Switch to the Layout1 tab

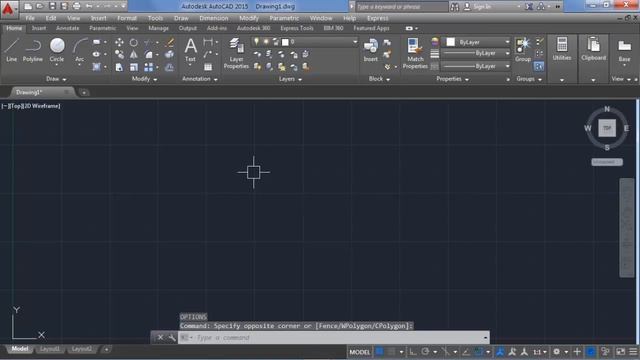(x=50, y=349)
